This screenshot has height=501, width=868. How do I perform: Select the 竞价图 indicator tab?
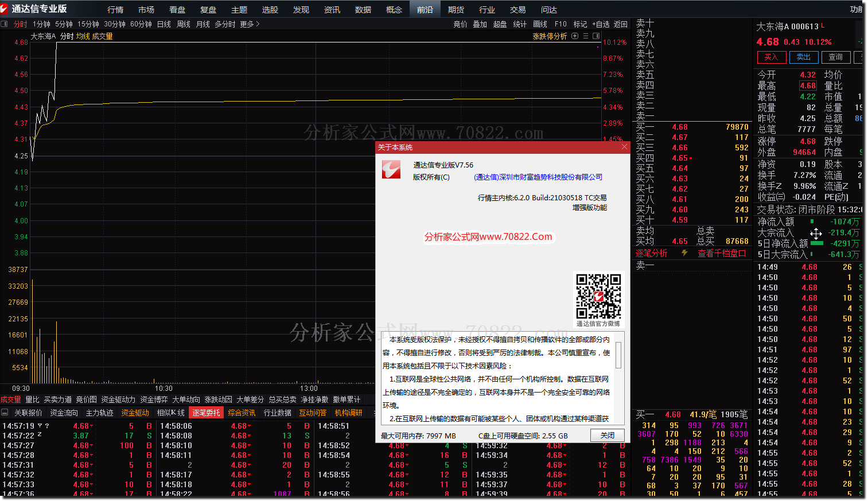pyautogui.click(x=86, y=399)
